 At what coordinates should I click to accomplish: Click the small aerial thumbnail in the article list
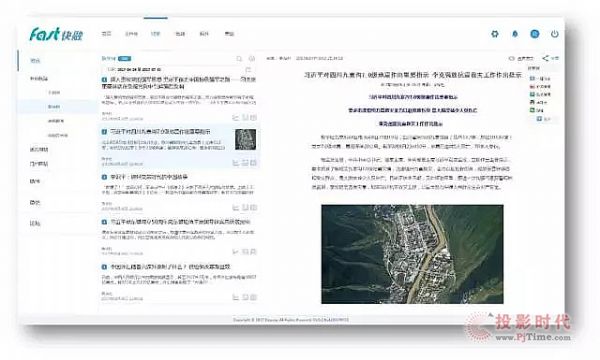(x=246, y=139)
